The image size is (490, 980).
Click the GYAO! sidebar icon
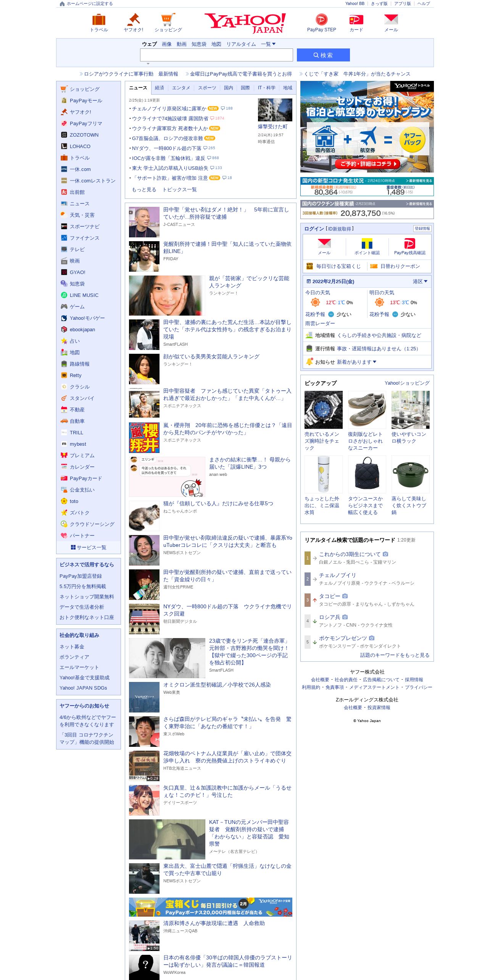point(64,272)
